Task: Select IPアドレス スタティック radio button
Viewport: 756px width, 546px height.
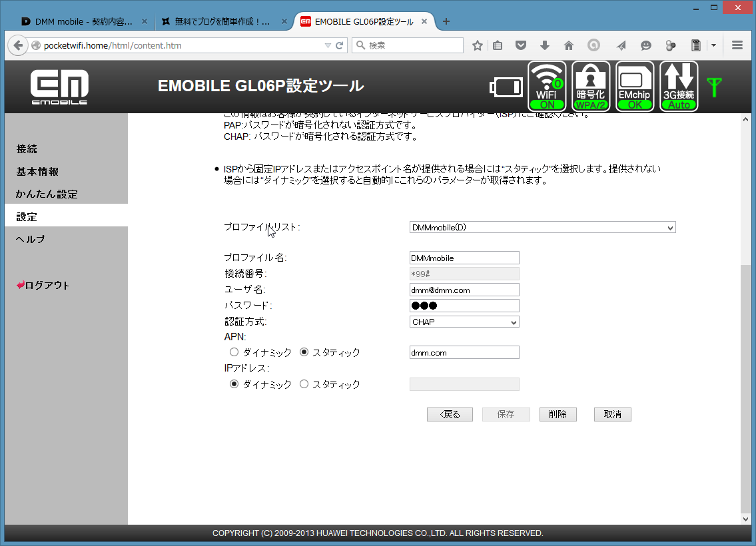Action: [304, 384]
